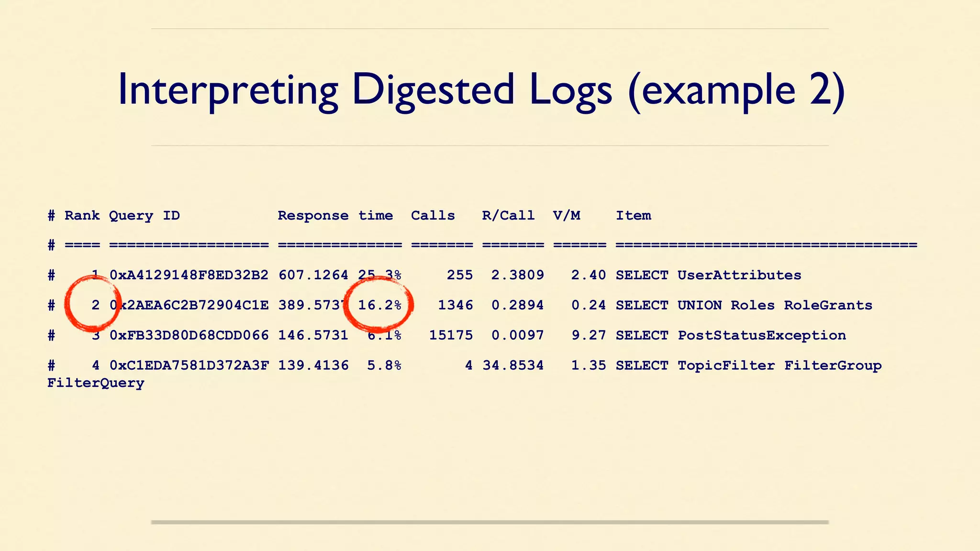Click the calls value 255
Screen dimensions: 980x551
460,275
